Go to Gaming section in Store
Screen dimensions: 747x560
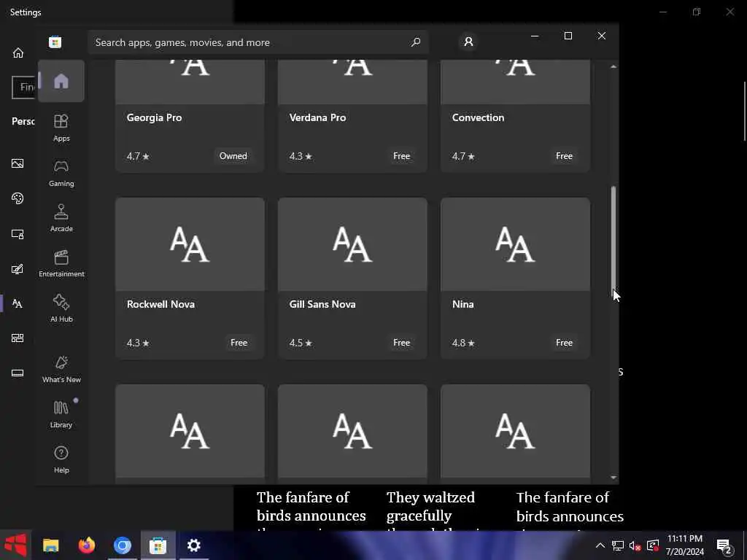[x=61, y=174]
